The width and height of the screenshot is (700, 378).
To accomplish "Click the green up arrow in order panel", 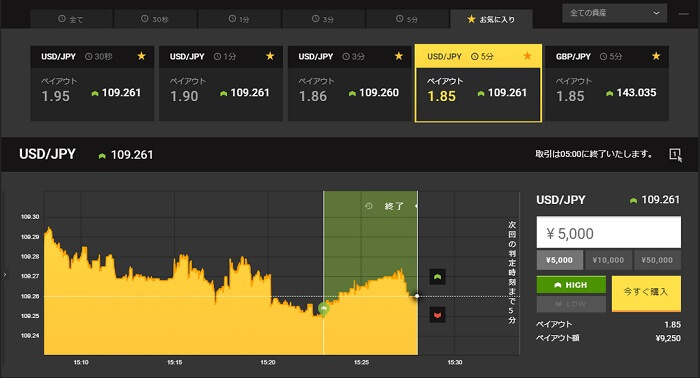I will [x=633, y=200].
